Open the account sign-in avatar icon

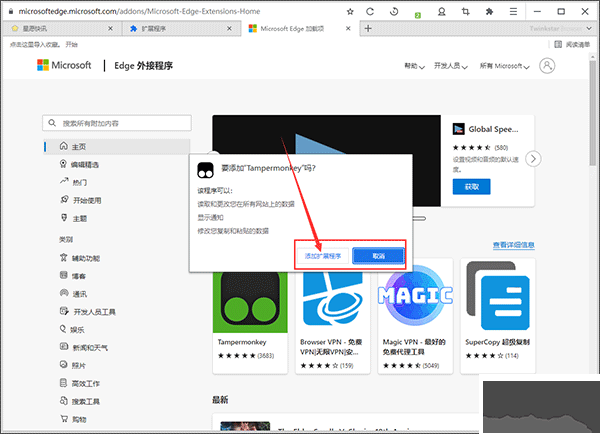(547, 65)
